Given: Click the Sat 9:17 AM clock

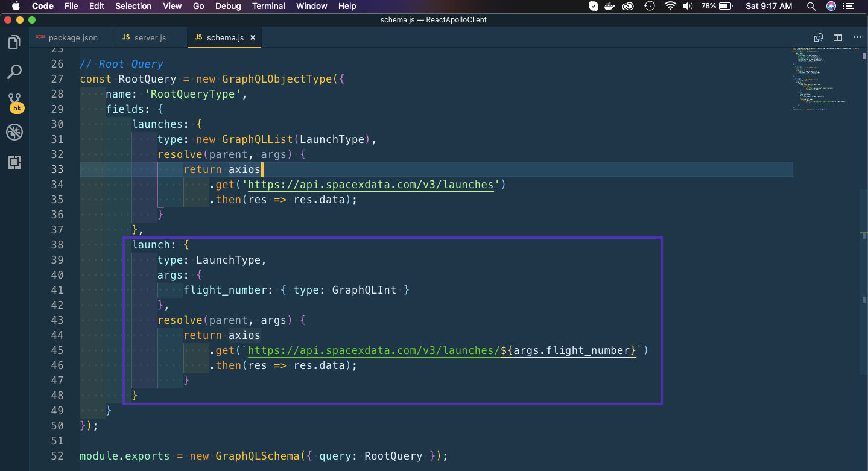Looking at the screenshot, I should coord(769,6).
